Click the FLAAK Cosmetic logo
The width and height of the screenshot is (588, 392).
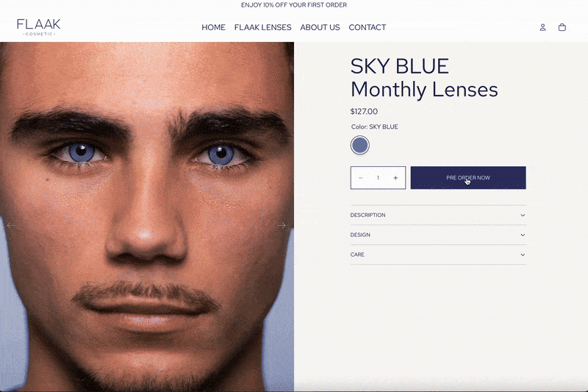tap(39, 27)
